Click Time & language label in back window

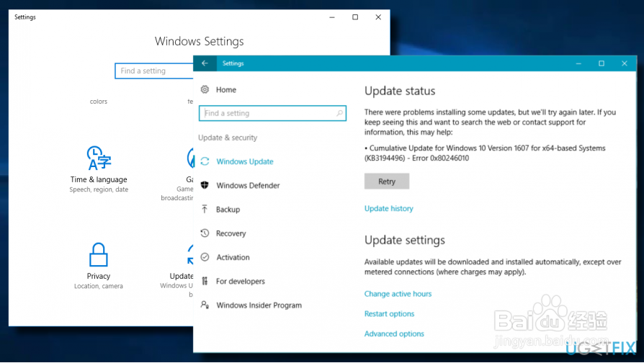pos(99,179)
